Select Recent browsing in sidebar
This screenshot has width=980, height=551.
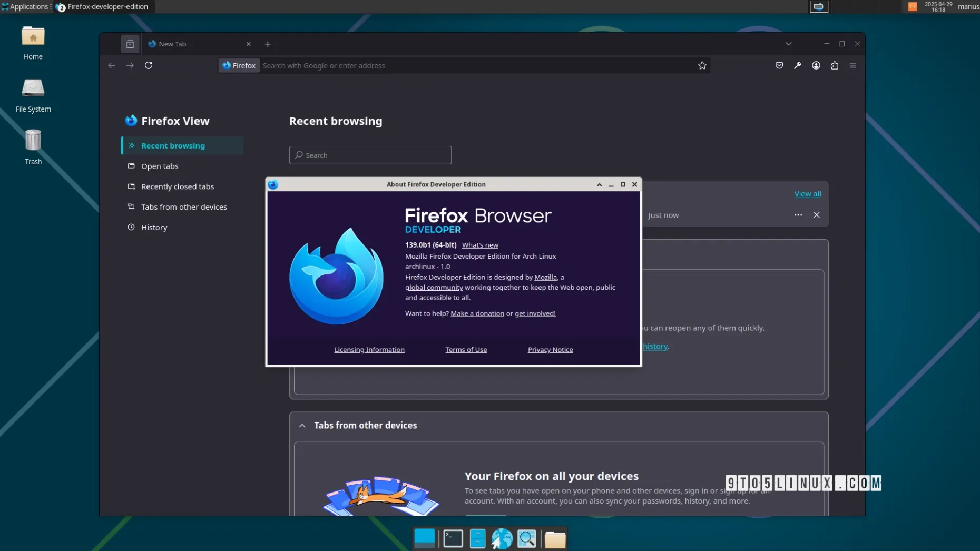point(182,145)
